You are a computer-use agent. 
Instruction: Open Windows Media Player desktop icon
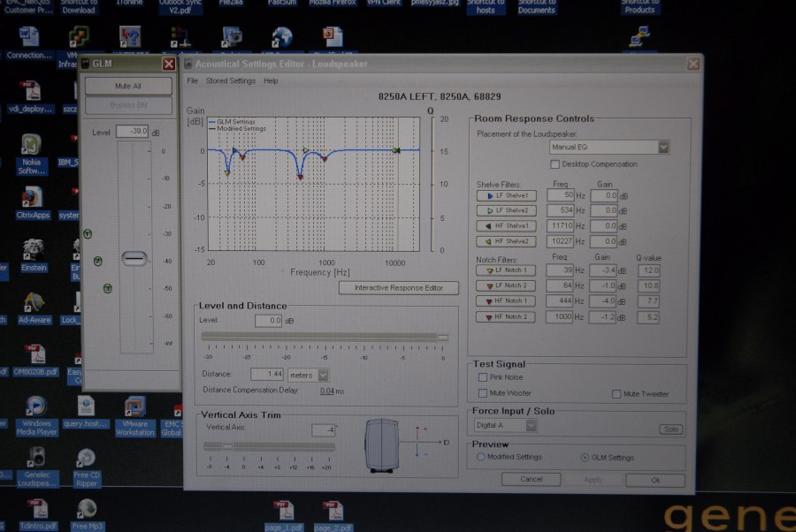(36, 416)
